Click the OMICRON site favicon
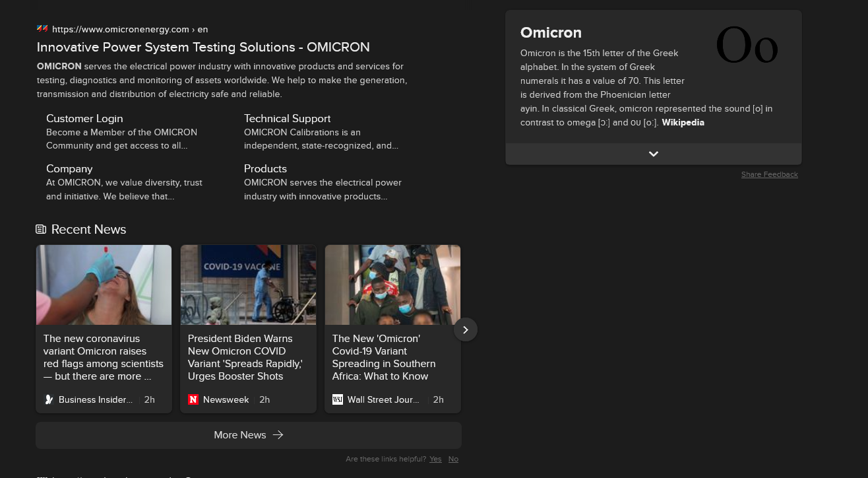 point(42,28)
